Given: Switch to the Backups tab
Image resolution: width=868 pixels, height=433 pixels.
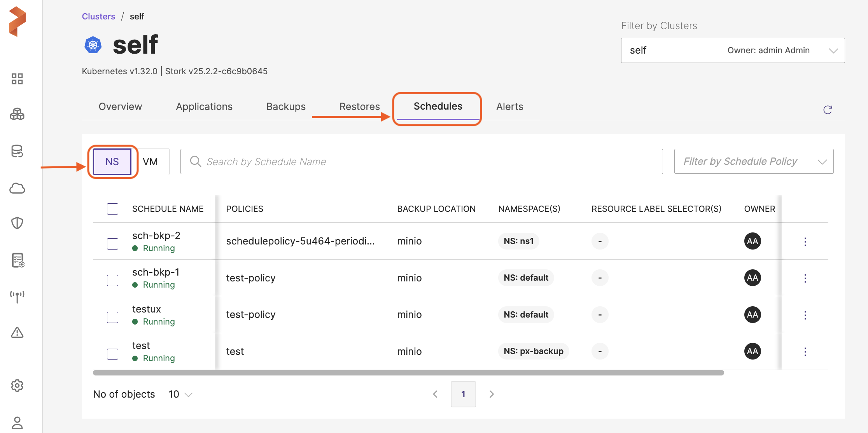Looking at the screenshot, I should pos(286,107).
